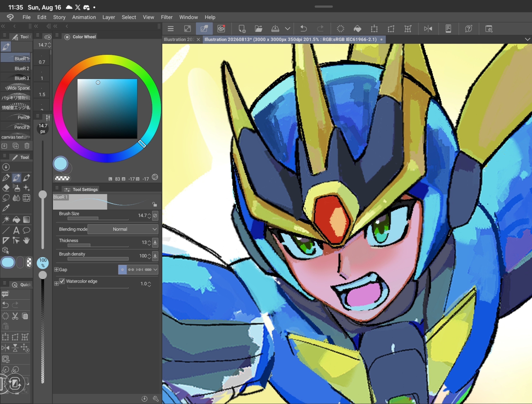Open the Thickness dynamics settings button
This screenshot has width=532, height=404.
155,242
